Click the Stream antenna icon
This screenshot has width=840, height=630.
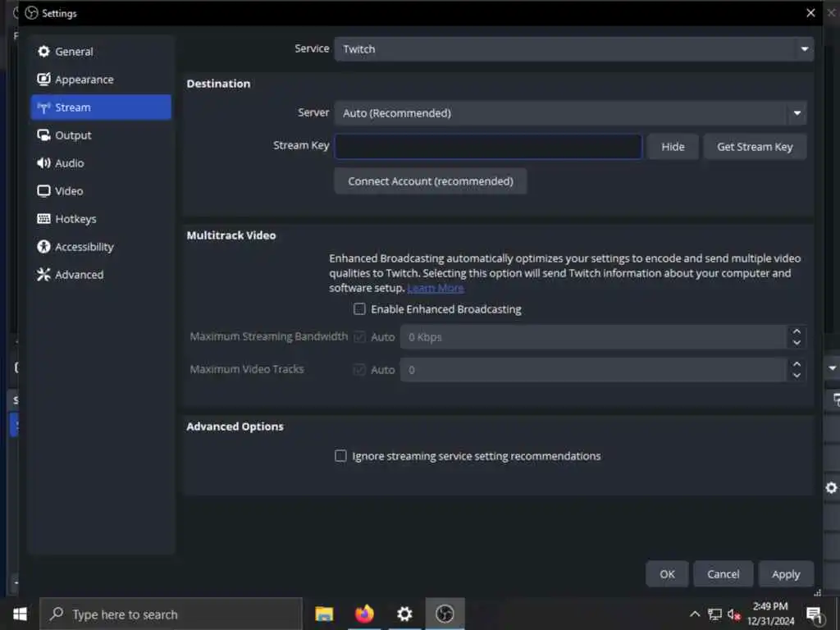click(43, 107)
